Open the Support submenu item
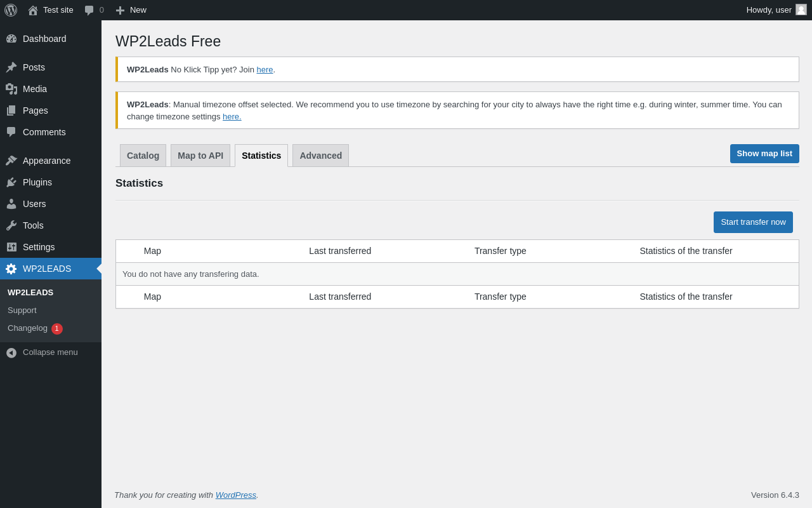This screenshot has width=812, height=508. (x=22, y=311)
